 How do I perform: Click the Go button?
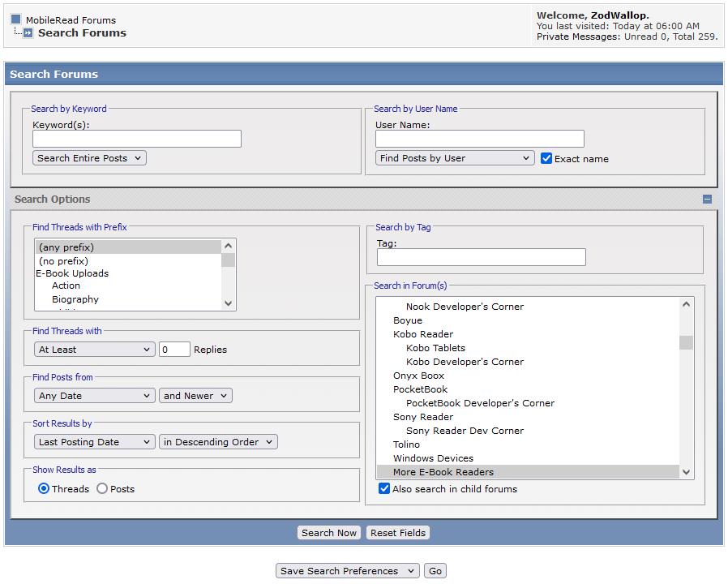435,570
